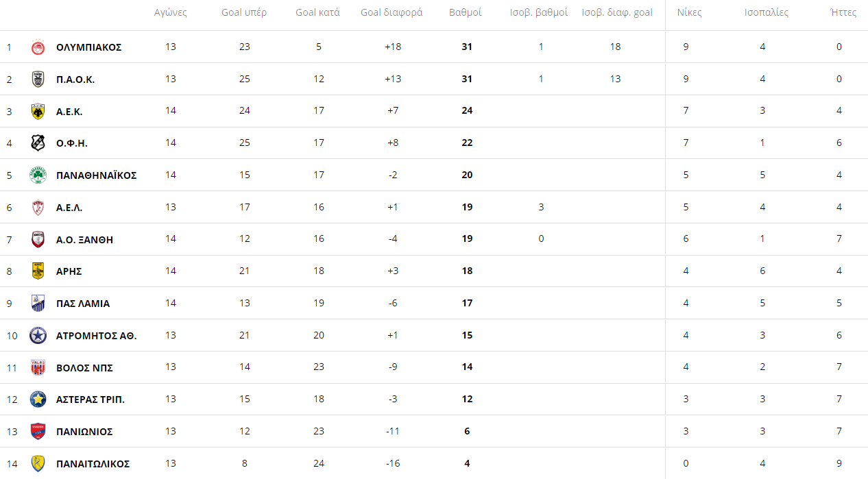Click the ΠΑΣ Λαμία team logo
The image size is (868, 479).
tap(38, 304)
